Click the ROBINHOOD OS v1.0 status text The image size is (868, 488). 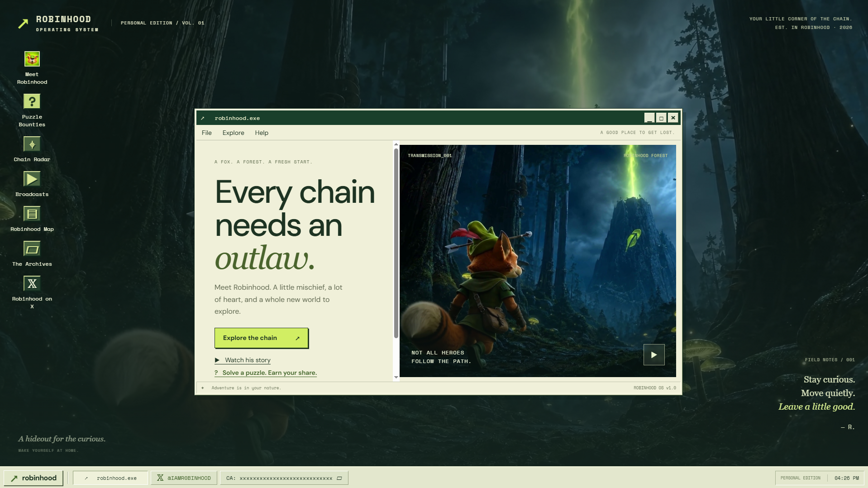pos(654,388)
